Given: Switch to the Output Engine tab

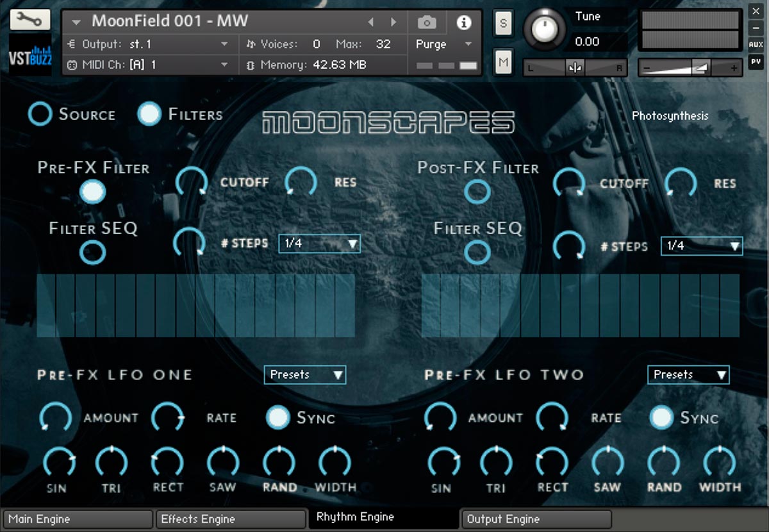Looking at the screenshot, I should pos(536,519).
